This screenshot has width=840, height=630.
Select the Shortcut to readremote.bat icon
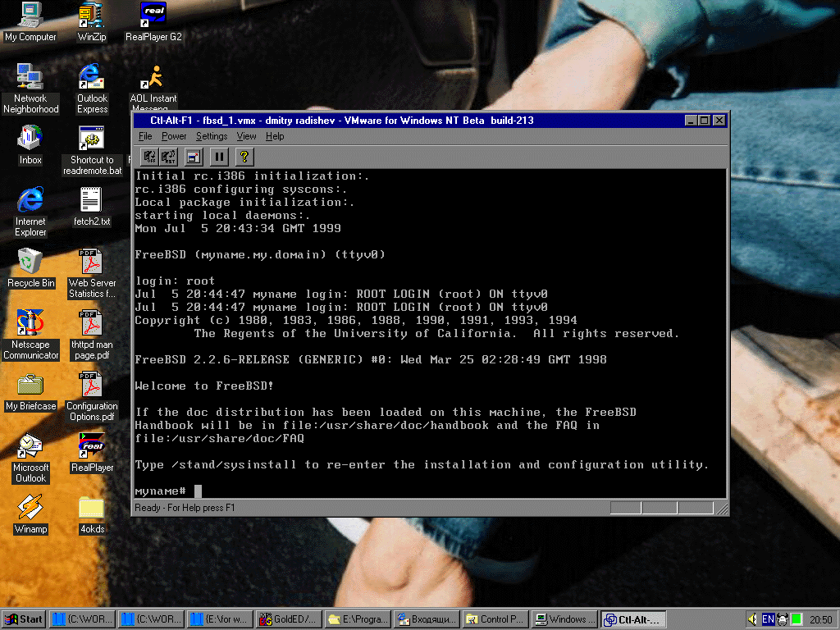click(x=92, y=151)
